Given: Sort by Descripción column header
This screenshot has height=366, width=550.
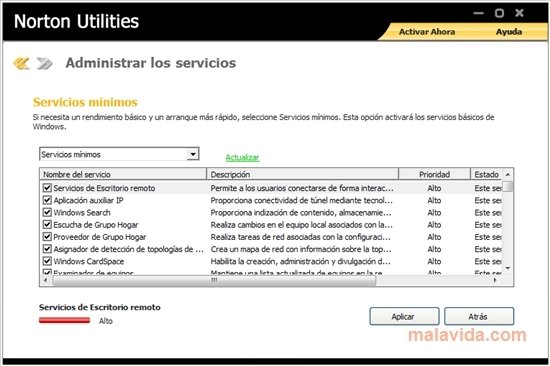Looking at the screenshot, I should click(x=303, y=174).
